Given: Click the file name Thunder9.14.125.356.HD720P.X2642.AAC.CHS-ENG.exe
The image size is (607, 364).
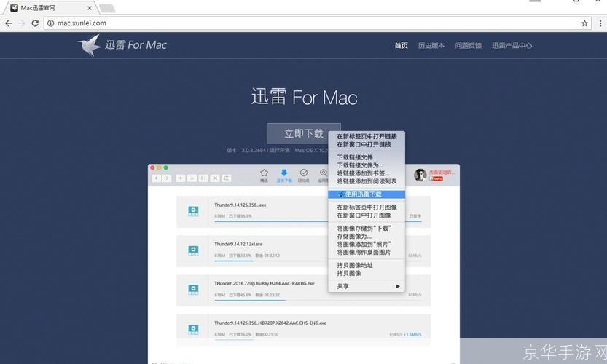Looking at the screenshot, I should (270, 323).
